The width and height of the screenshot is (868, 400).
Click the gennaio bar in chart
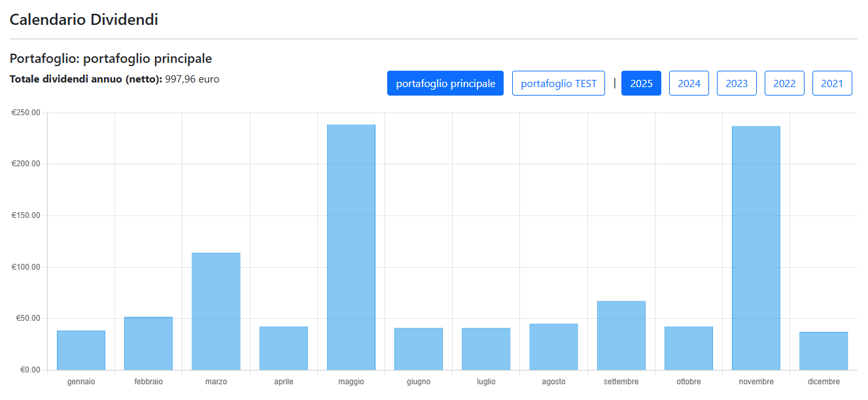point(81,350)
